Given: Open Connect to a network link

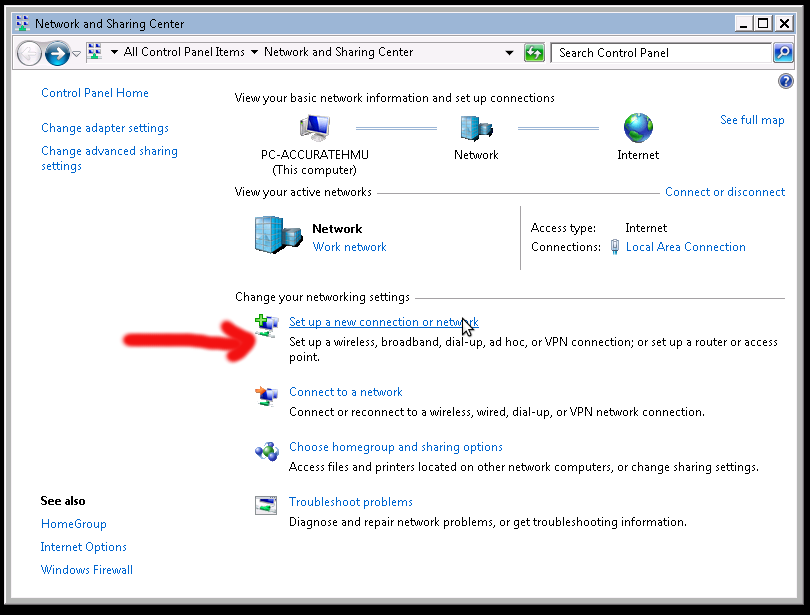Looking at the screenshot, I should (346, 392).
